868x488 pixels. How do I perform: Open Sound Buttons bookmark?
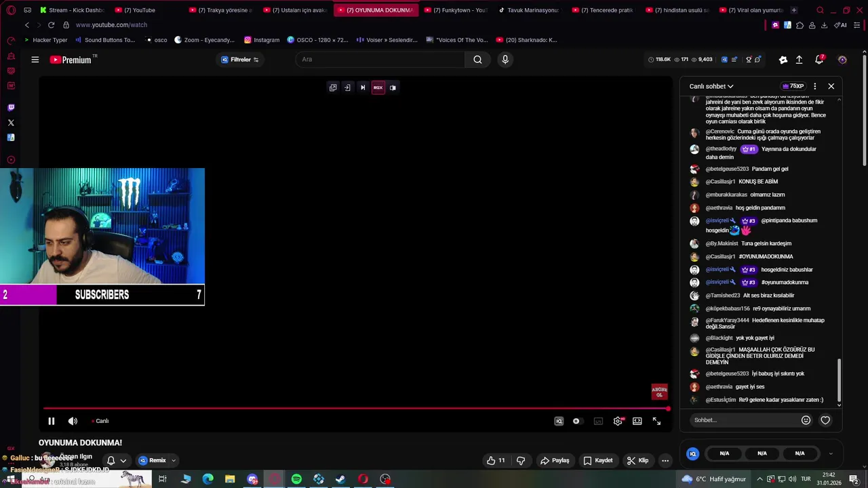[105, 40]
